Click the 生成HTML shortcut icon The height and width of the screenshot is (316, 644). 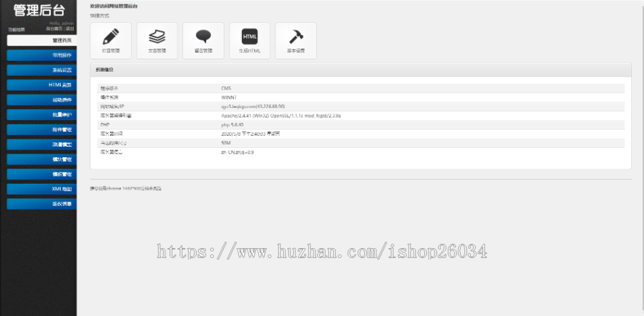pyautogui.click(x=250, y=41)
